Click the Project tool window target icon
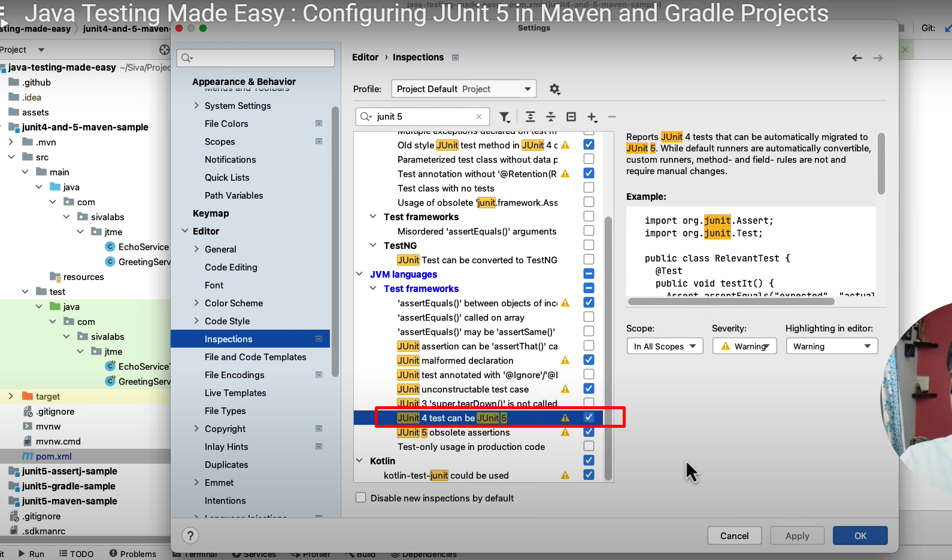 click(165, 50)
